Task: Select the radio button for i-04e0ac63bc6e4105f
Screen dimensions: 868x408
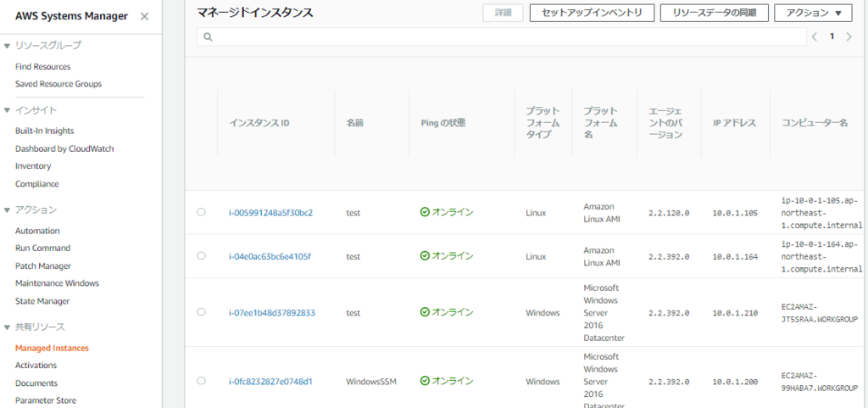Action: [201, 255]
